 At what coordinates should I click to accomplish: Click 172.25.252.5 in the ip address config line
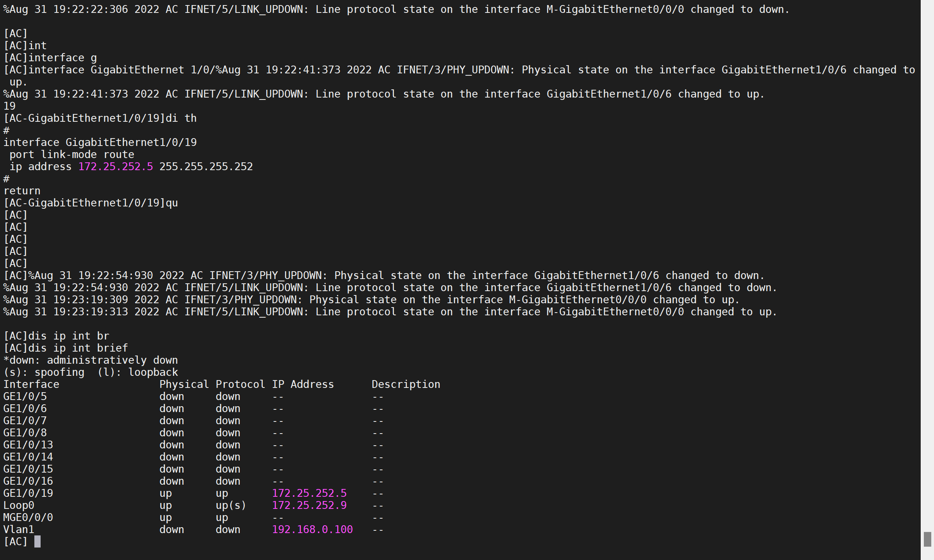click(x=116, y=167)
